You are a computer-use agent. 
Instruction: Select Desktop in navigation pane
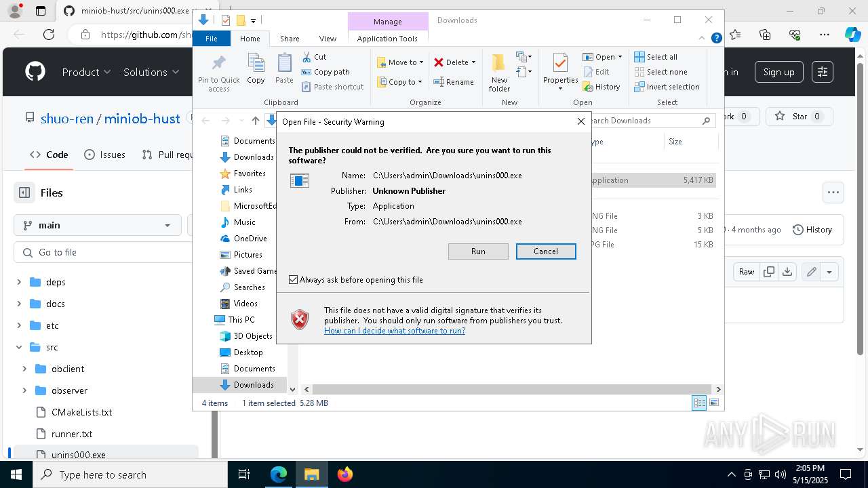[x=241, y=352]
